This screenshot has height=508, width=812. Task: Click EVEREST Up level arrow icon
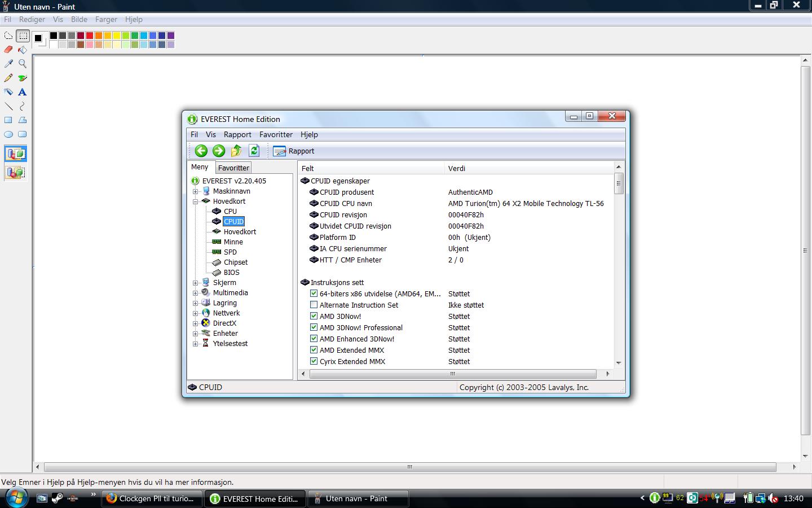tap(236, 151)
